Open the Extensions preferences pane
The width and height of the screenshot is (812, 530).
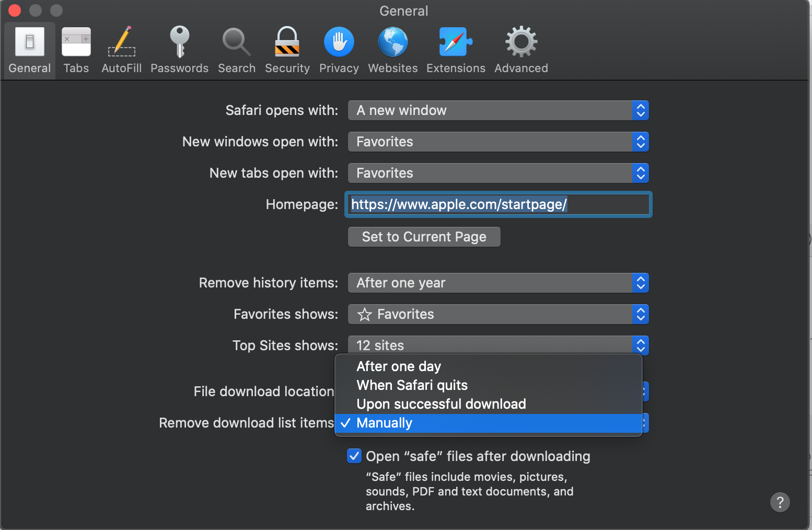pyautogui.click(x=456, y=51)
